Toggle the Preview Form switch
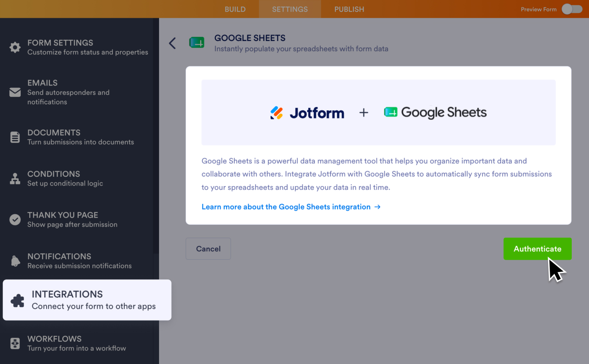This screenshot has width=589, height=364. tap(572, 9)
